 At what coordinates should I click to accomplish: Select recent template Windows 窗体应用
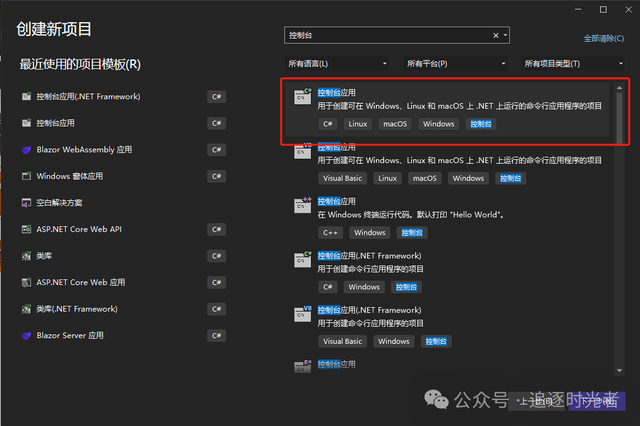[69, 176]
